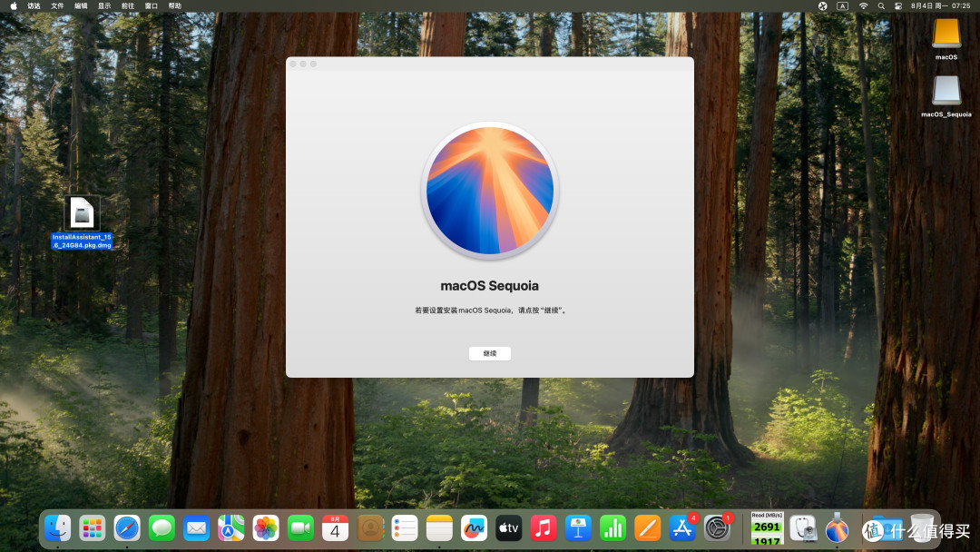Open the 文件 menu

pos(57,5)
